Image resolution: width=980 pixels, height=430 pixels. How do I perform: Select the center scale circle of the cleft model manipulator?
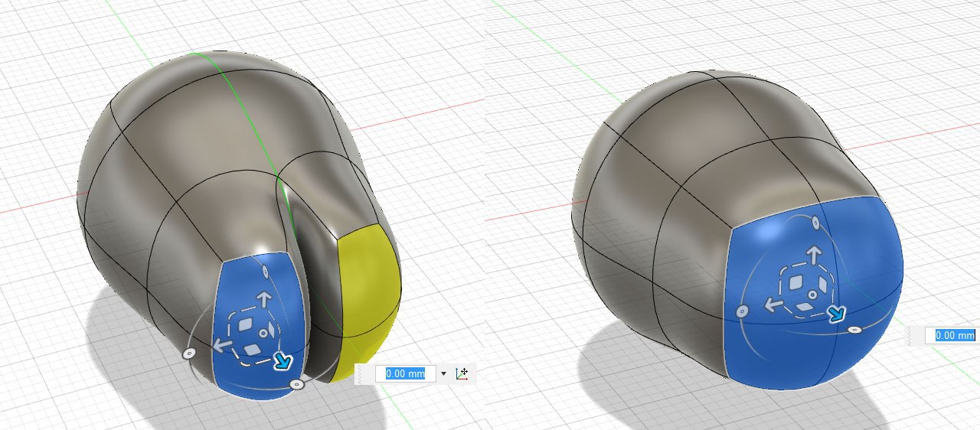pos(263,334)
